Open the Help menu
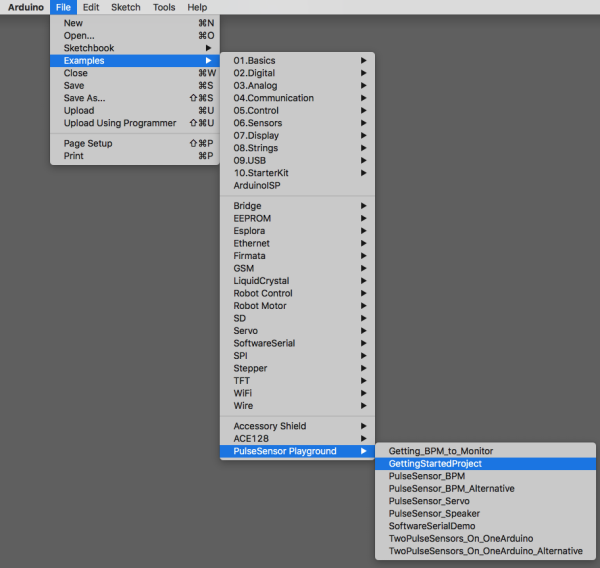This screenshot has width=600, height=568. pos(197,7)
